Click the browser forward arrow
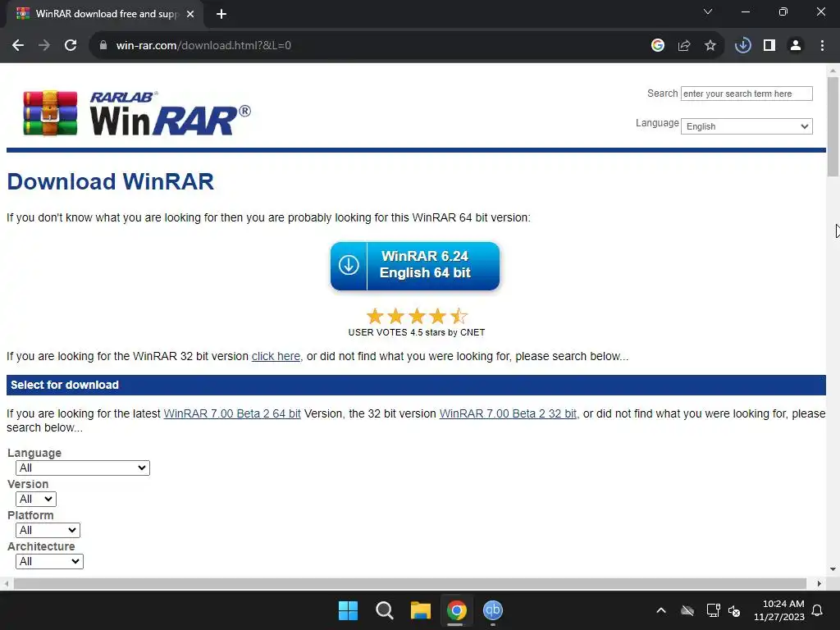Viewport: 840px width, 630px height. (44, 46)
